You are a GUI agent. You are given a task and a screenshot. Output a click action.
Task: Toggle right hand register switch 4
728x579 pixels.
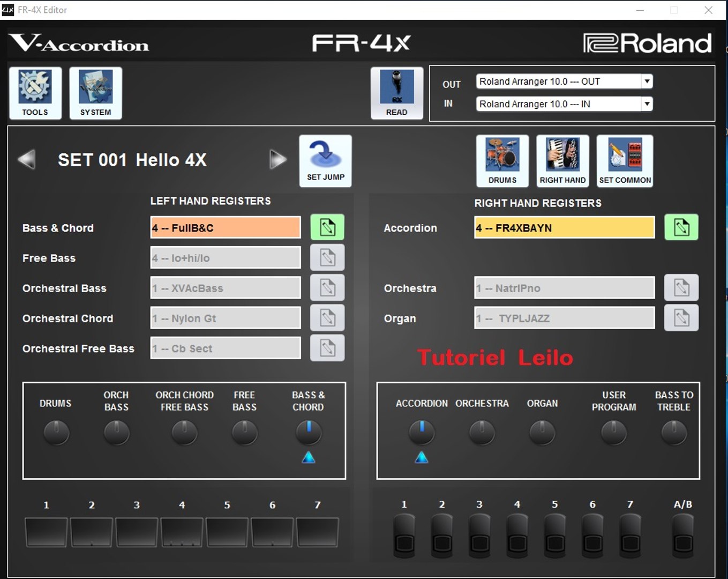click(x=517, y=536)
